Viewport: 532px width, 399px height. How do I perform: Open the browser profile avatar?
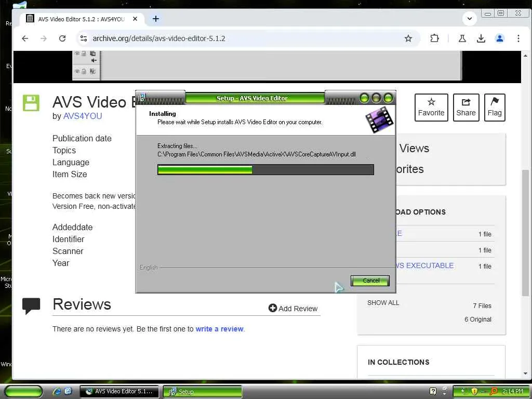tap(499, 38)
